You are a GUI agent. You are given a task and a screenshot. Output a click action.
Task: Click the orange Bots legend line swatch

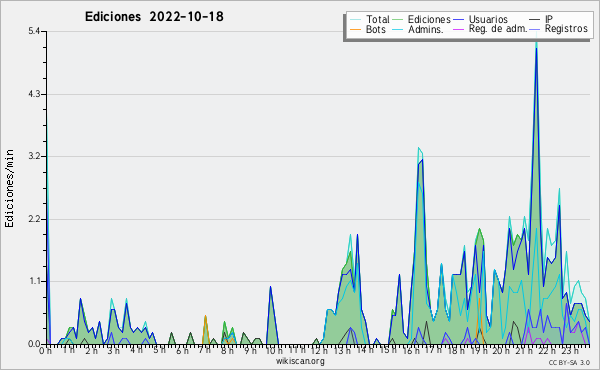click(x=355, y=29)
